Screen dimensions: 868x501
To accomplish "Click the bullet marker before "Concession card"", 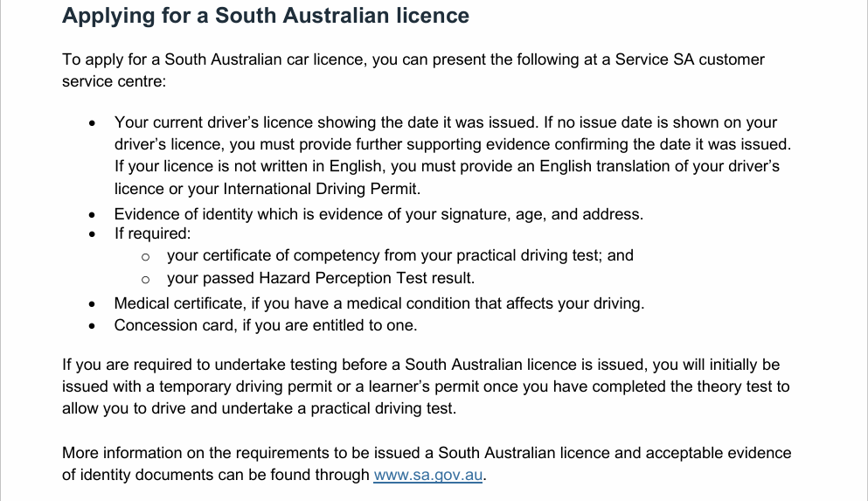I will tap(92, 327).
